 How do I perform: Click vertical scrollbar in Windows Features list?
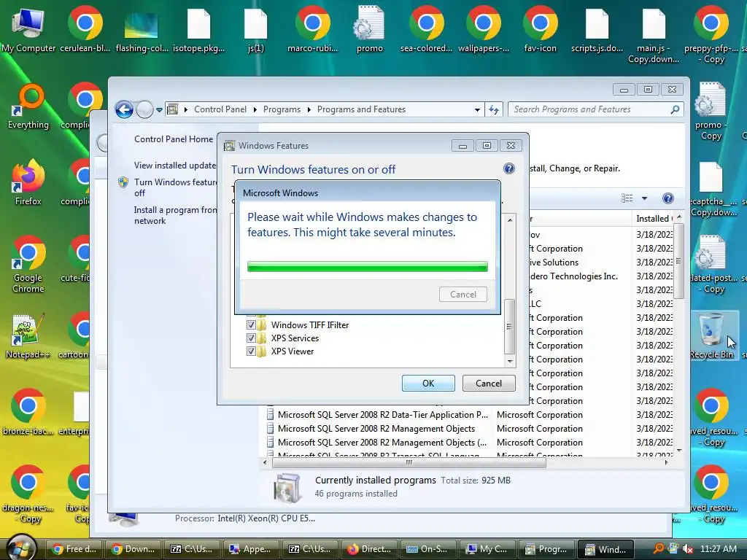(509, 326)
